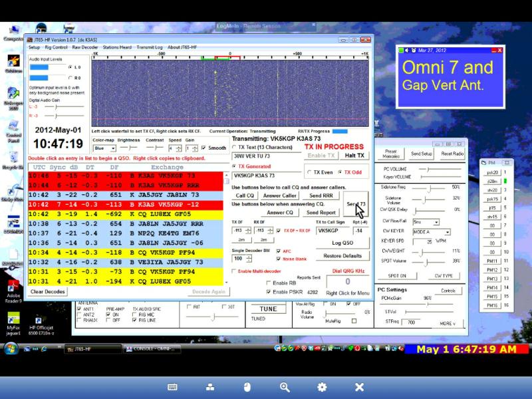Click the waterfall Brightness slider

click(x=128, y=148)
